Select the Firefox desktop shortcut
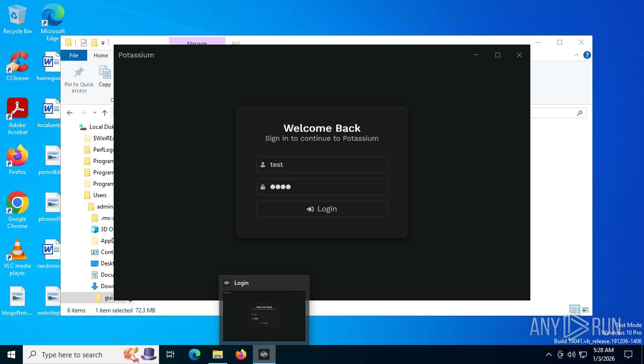Screen dimensions: 644x364 click(x=18, y=160)
